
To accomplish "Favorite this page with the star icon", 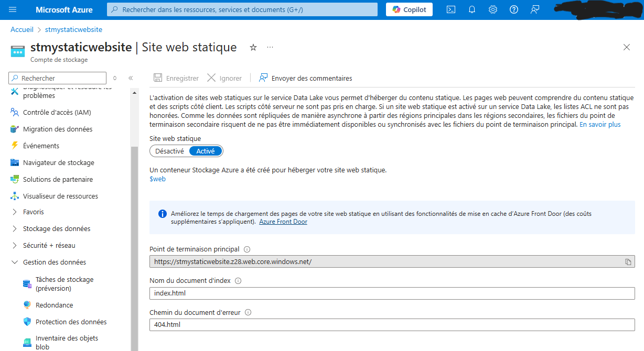I will (x=253, y=47).
